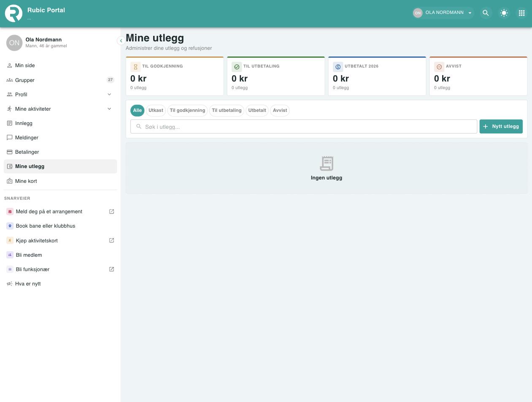Open Meldinger in the sidebar
The image size is (532, 402).
click(x=60, y=138)
